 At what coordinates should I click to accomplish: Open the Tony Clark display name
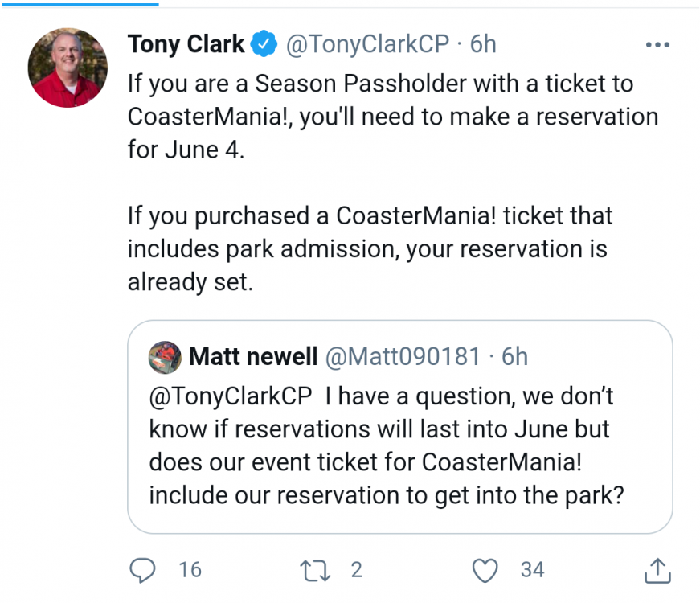point(186,43)
